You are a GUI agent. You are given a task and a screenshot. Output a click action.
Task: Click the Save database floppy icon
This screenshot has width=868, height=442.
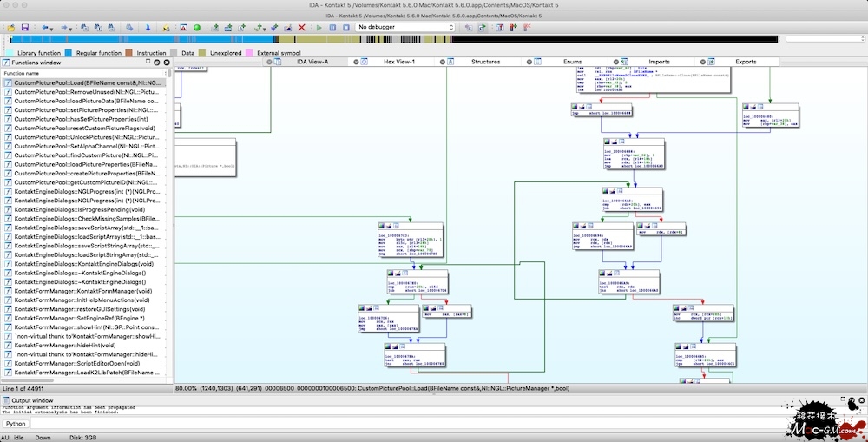tap(25, 27)
